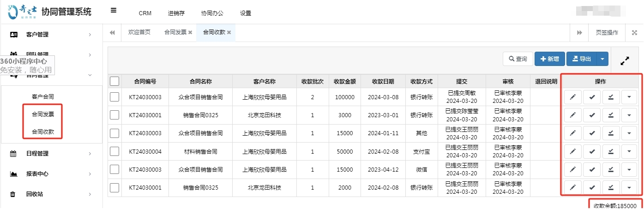
Task: Click the 查询 search button
Action: tap(518, 59)
